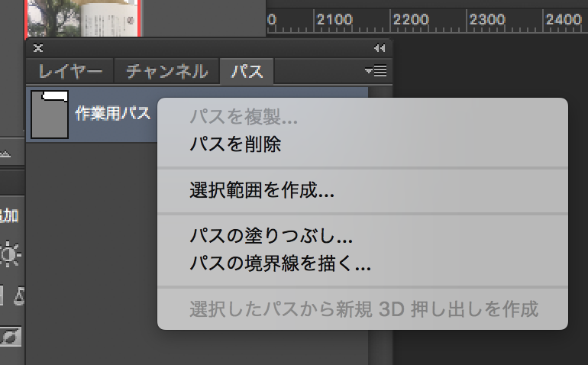The image size is (588, 365).
Task: Switch to the チャンネル tab
Action: [167, 71]
